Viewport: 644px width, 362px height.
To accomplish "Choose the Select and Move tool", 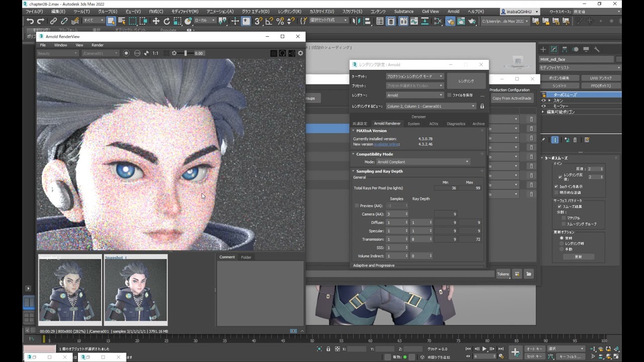I will point(156,21).
